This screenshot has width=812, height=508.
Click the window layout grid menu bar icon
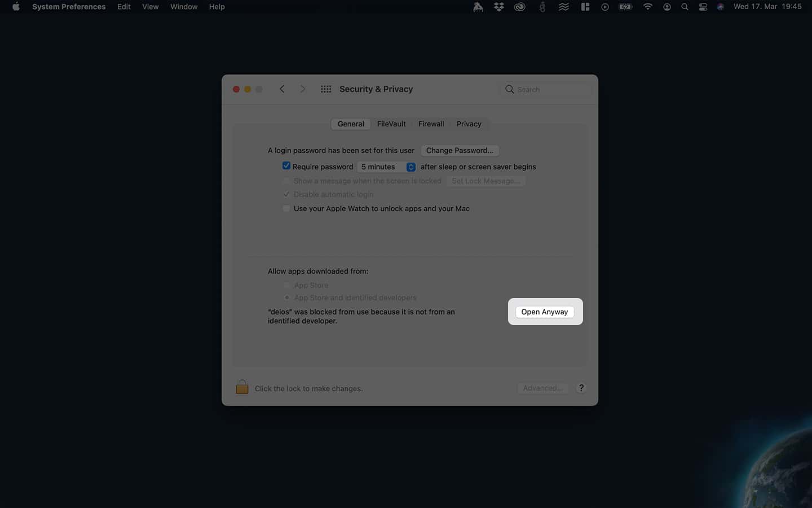(585, 7)
